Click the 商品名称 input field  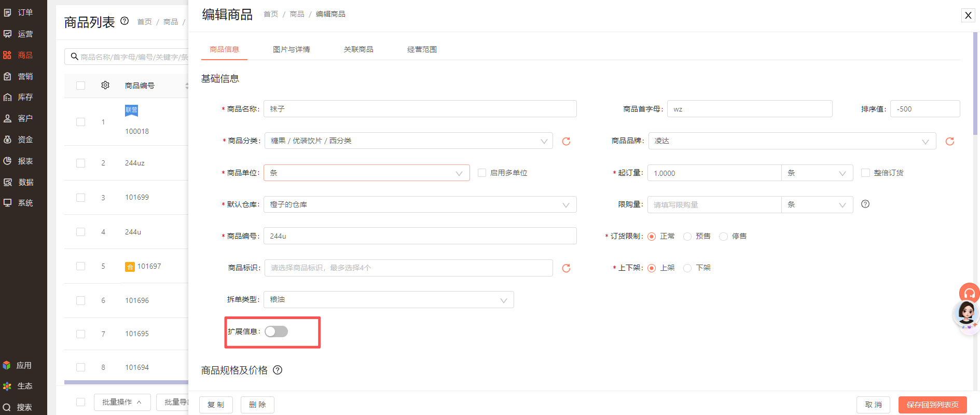point(420,109)
